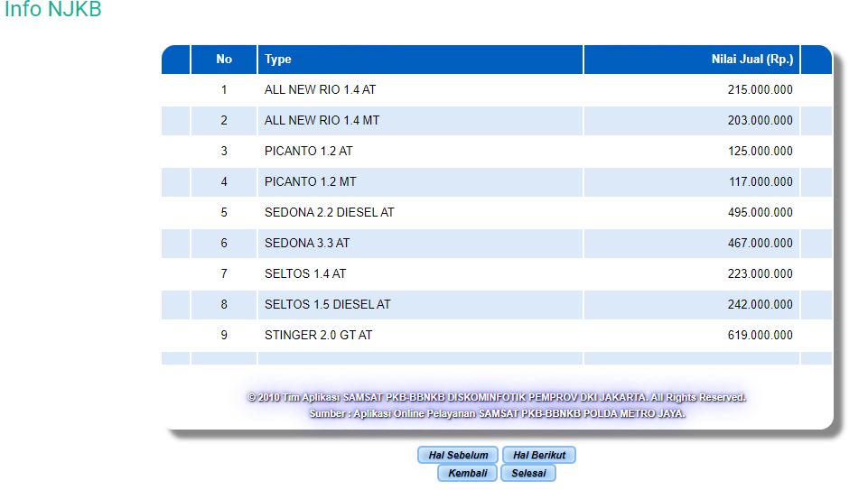The image size is (868, 490).
Task: Click the value 223.000.000
Action: coord(760,273)
